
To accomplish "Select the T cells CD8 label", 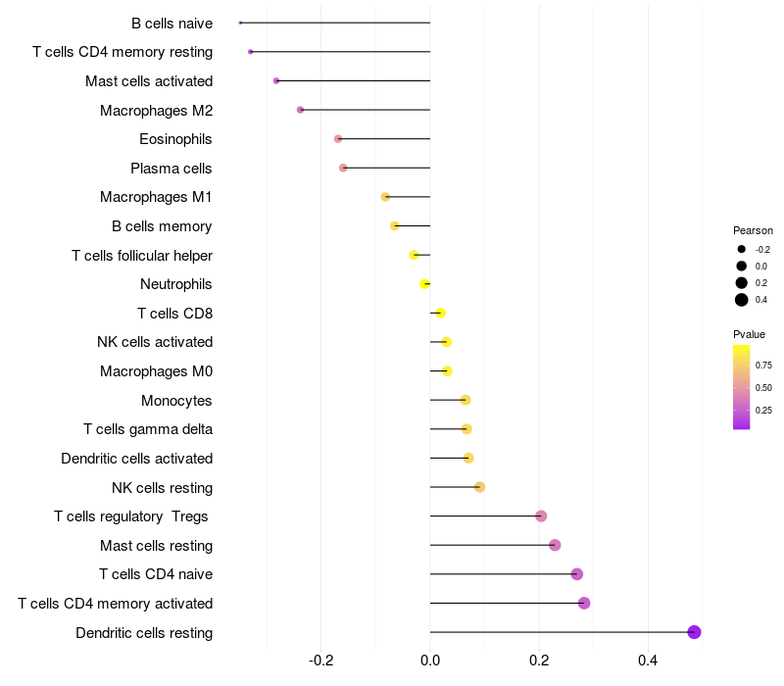I will pyautogui.click(x=175, y=314).
